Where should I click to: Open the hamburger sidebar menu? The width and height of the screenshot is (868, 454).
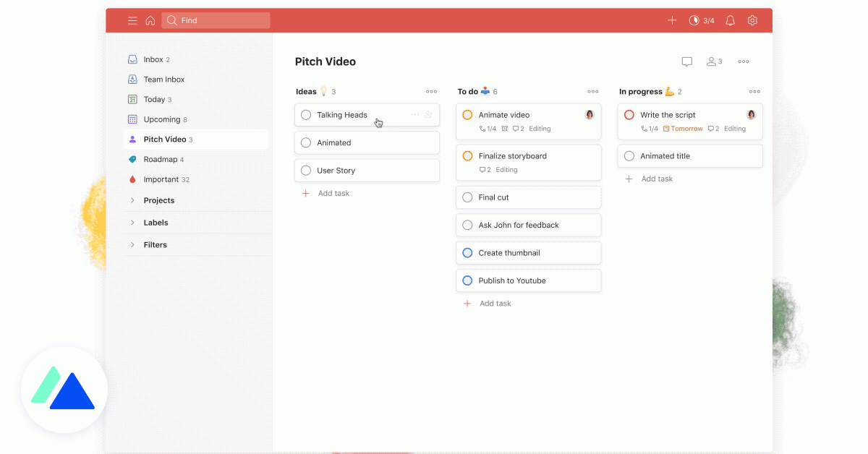(x=132, y=20)
